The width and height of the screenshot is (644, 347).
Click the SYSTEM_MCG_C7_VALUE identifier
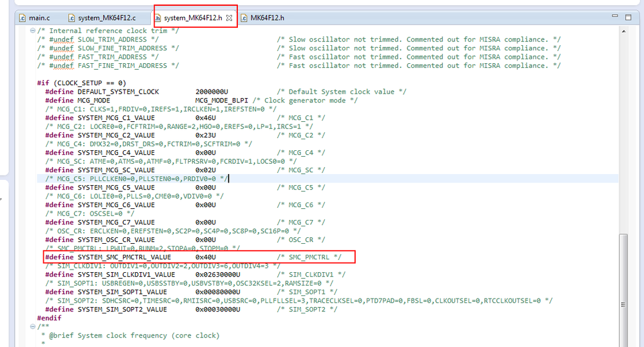[x=116, y=222]
